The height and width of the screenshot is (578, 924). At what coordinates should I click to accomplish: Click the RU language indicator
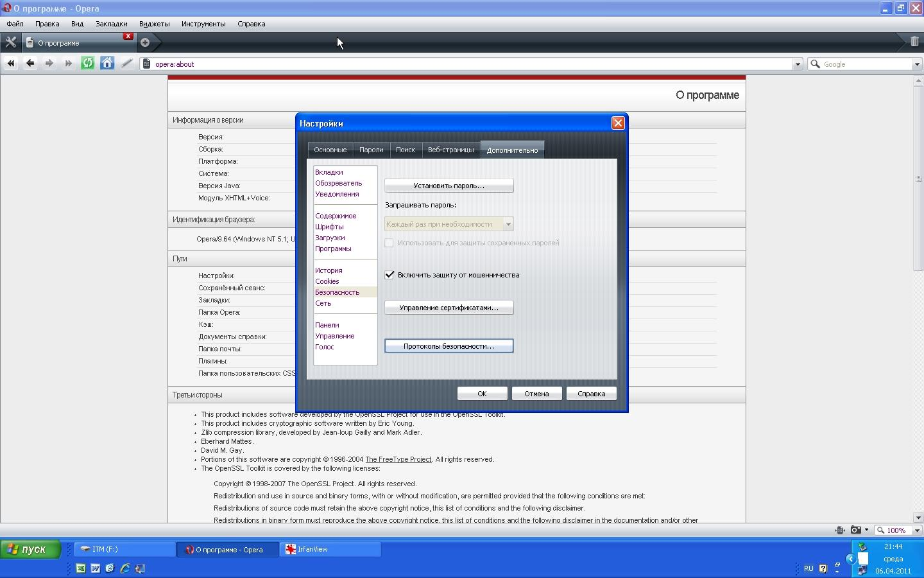809,568
